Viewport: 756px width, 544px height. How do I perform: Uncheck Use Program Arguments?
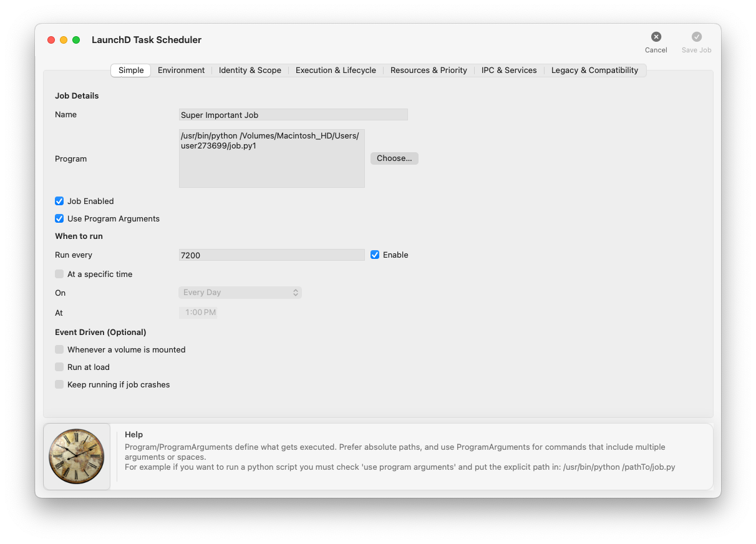point(59,218)
